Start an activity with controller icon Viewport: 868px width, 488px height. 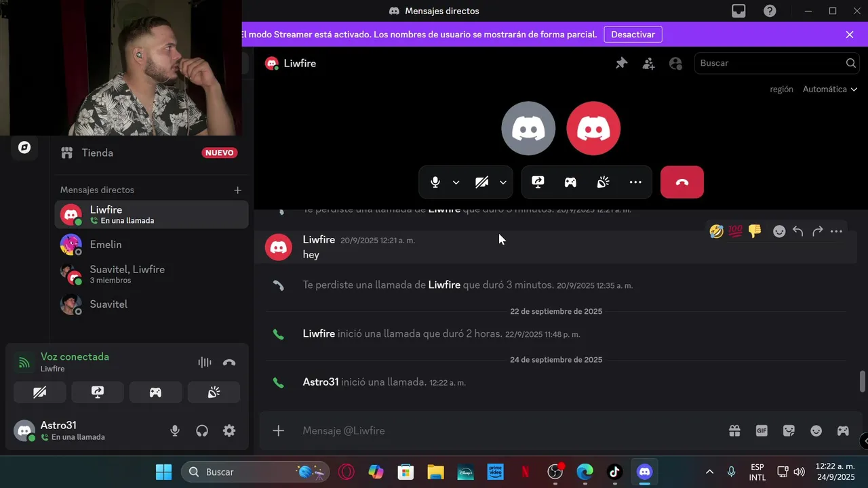(x=570, y=182)
